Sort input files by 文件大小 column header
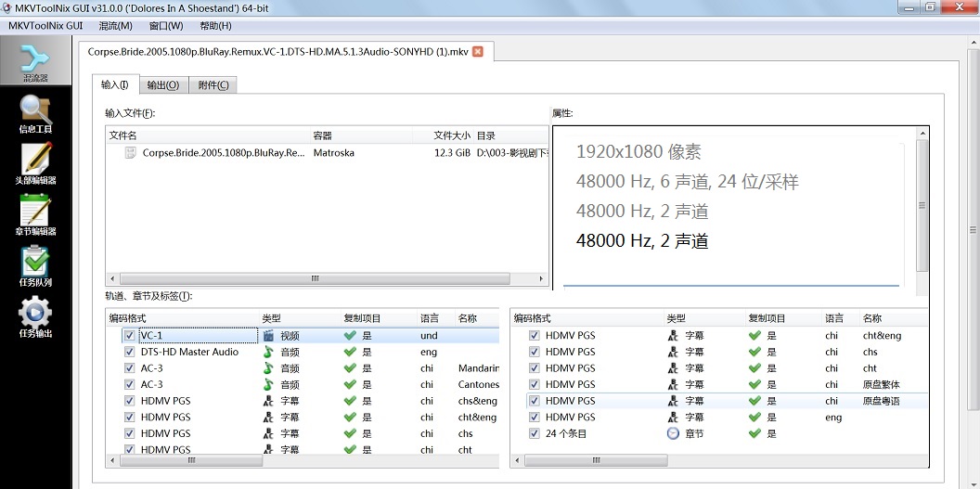 coord(451,135)
